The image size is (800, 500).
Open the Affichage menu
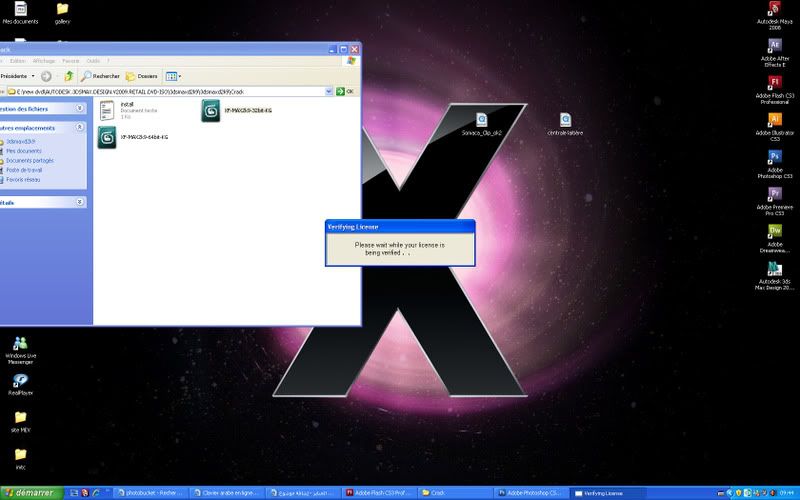click(43, 61)
